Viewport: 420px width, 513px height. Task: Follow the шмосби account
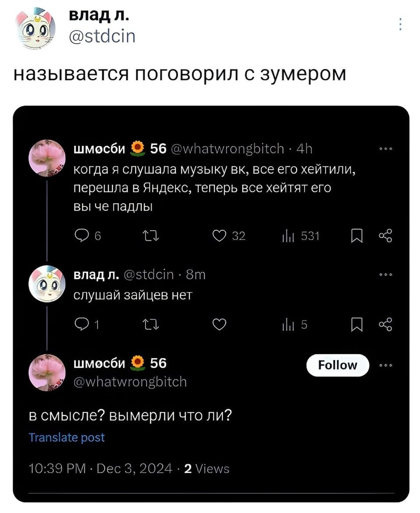point(337,365)
